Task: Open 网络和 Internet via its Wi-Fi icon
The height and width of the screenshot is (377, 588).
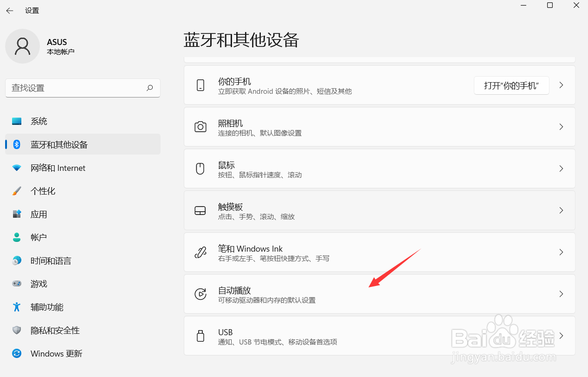Action: [17, 168]
